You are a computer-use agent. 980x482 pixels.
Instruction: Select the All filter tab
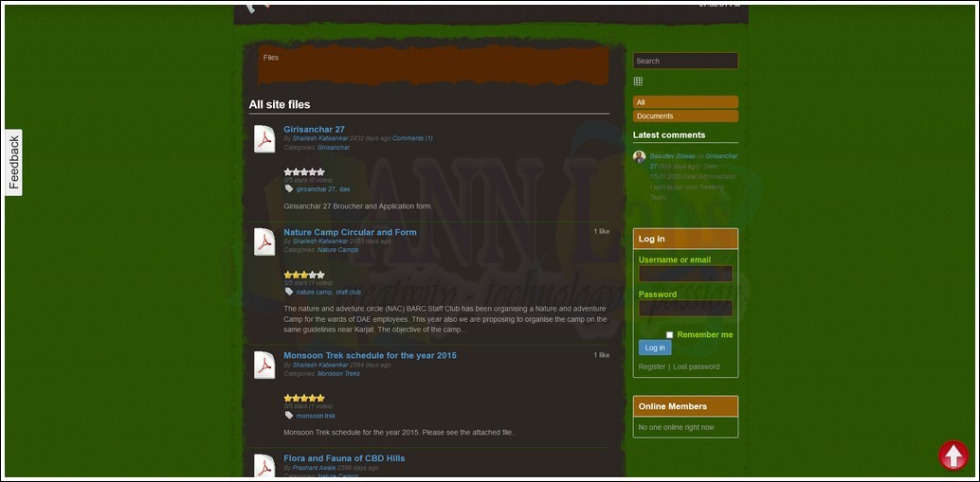click(x=685, y=102)
